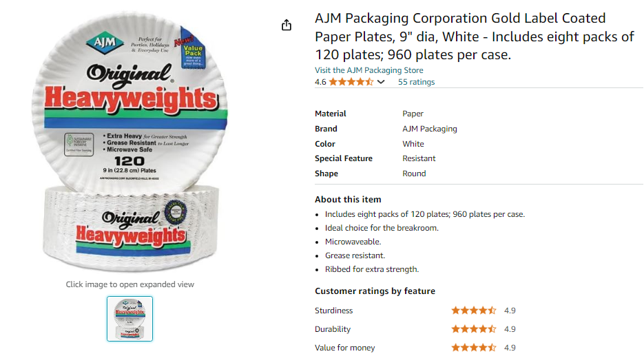Click the Sturdiness feature label
644x356 pixels.
(333, 311)
